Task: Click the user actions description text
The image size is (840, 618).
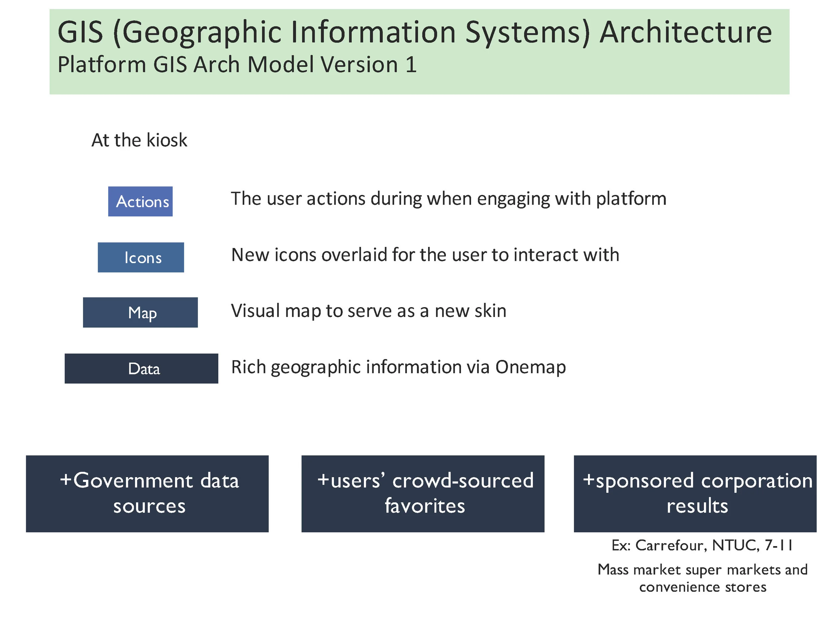Action: point(448,199)
